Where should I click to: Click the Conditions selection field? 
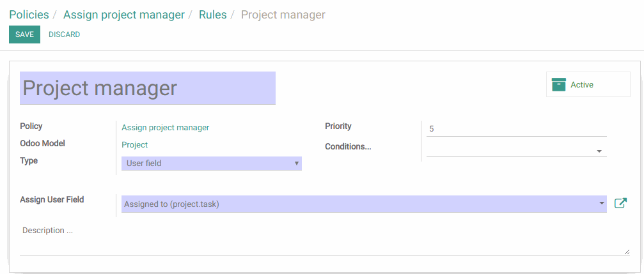516,151
